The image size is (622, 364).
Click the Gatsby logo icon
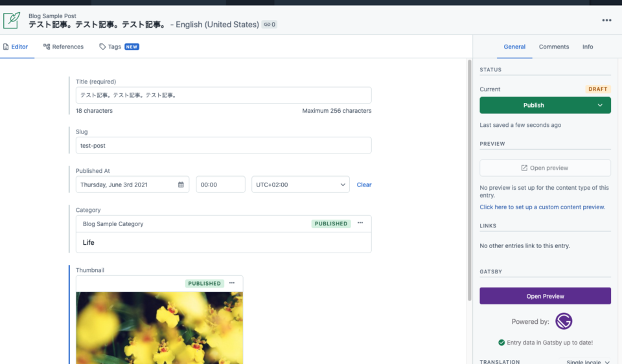[564, 321]
